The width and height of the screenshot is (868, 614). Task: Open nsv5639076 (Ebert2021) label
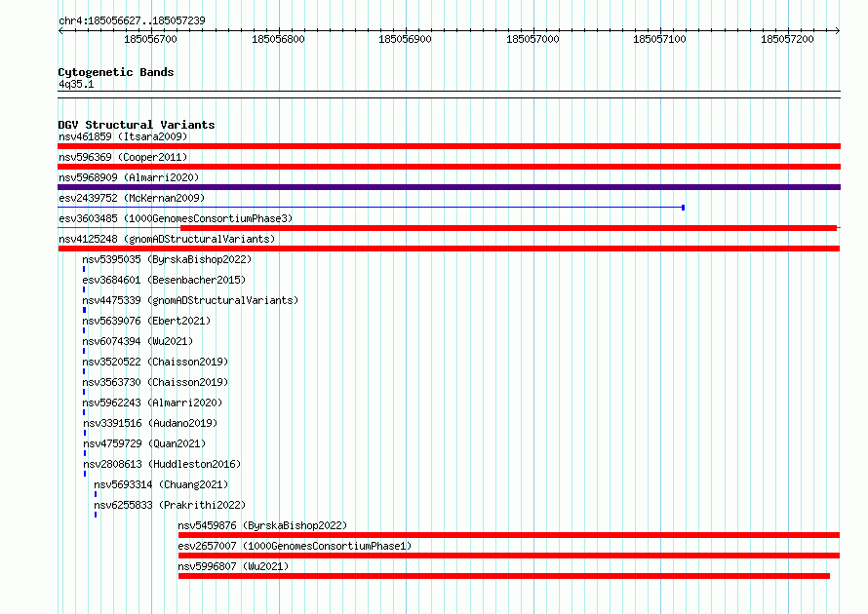(x=146, y=321)
